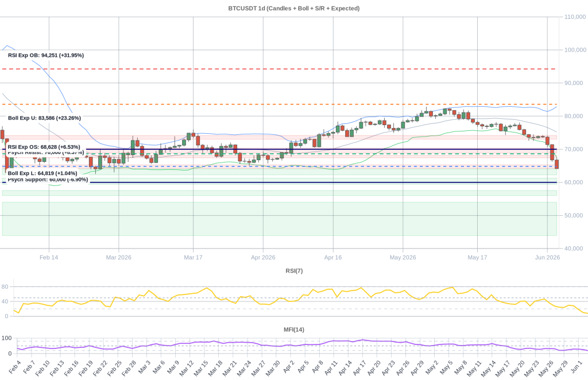Click the 40,000 price axis label
588x380 pixels.
point(574,249)
